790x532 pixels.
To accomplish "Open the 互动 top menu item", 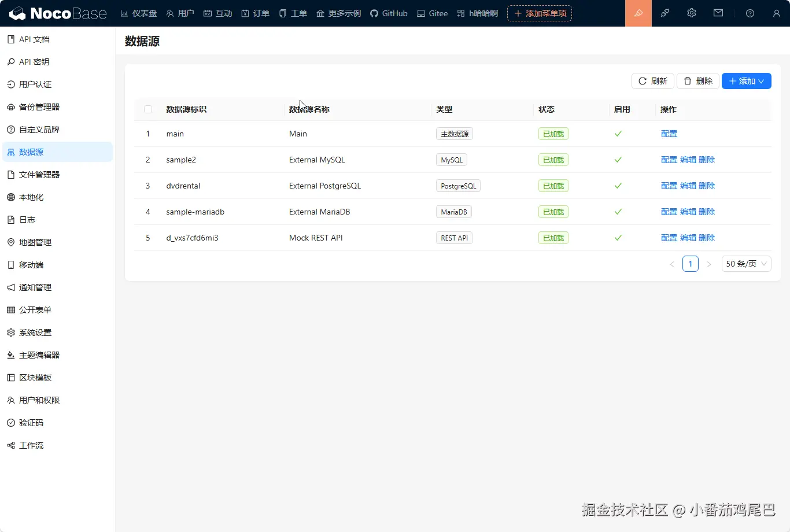I will [x=218, y=13].
